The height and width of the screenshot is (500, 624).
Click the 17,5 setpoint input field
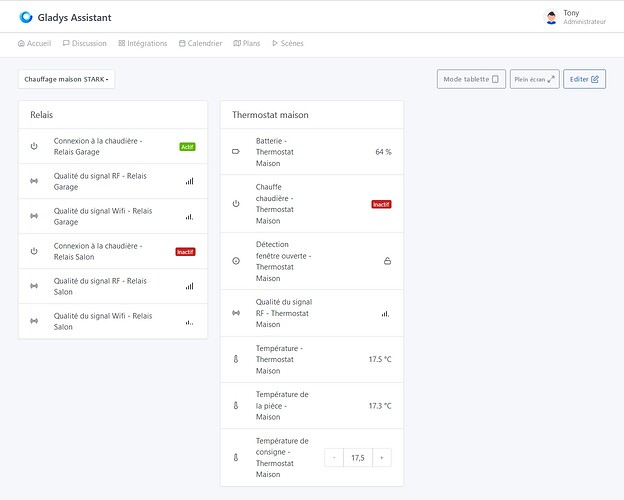point(358,458)
